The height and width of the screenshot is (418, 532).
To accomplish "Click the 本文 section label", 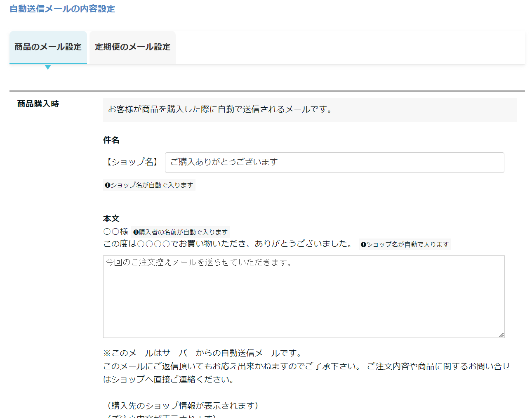I will 111,219.
